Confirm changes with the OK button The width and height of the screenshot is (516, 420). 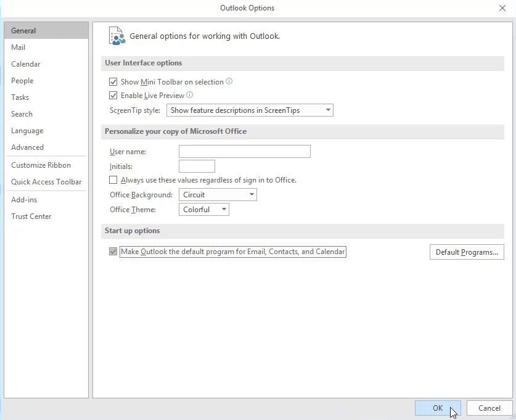click(x=438, y=408)
